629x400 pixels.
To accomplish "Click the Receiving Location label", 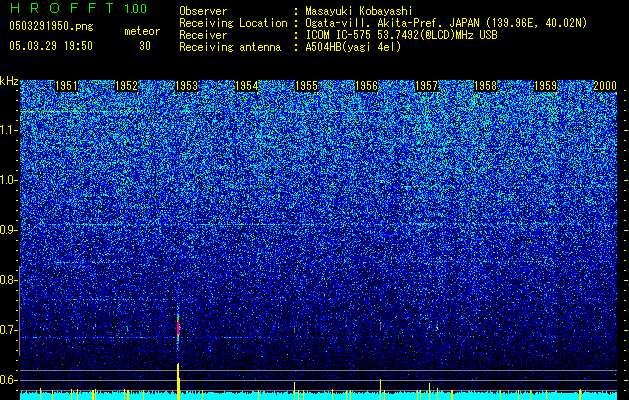I will coord(233,23).
